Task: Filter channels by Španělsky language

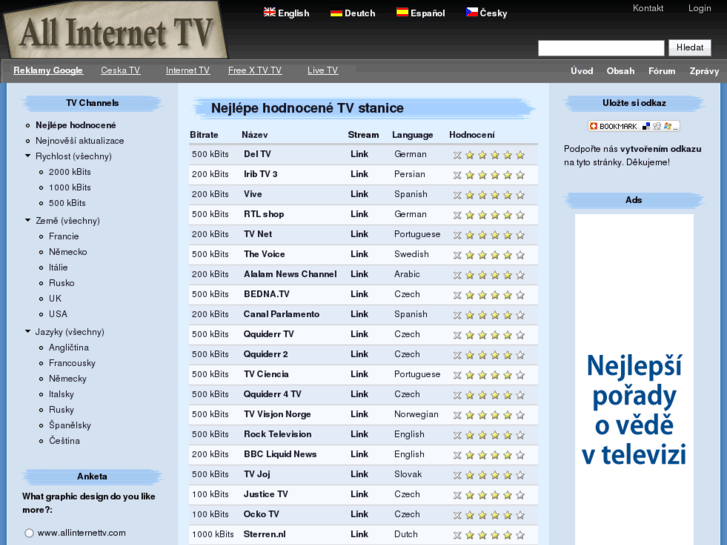Action: click(x=70, y=425)
